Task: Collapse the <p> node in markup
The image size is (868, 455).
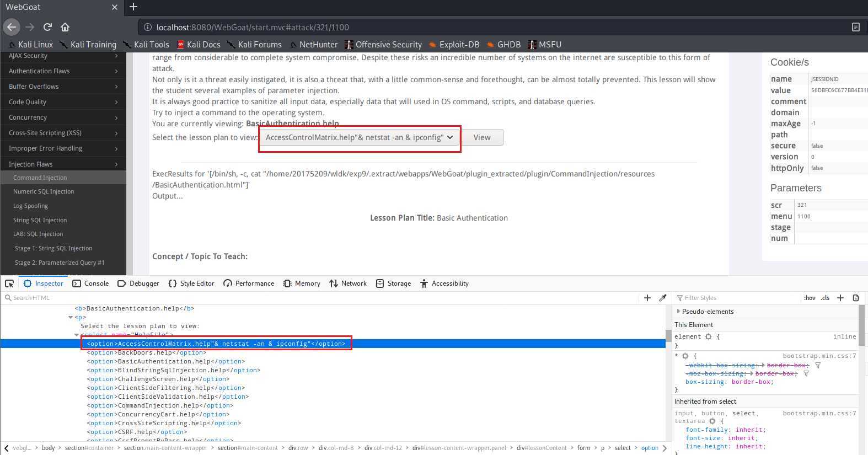Action: point(71,317)
